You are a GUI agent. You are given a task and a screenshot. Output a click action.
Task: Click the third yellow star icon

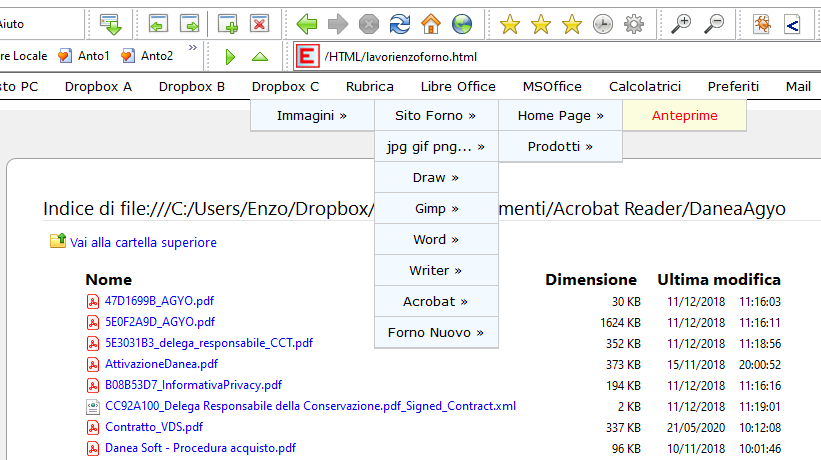572,24
